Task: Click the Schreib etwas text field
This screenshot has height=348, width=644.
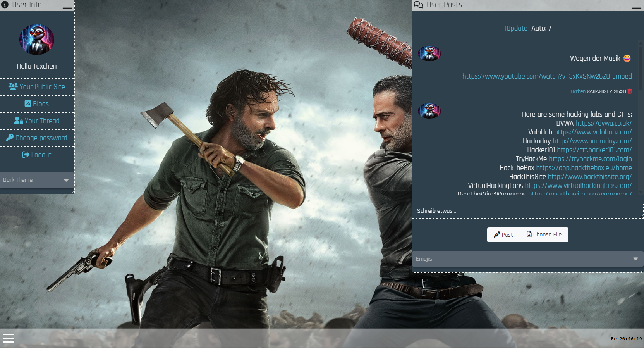Action: (x=527, y=211)
